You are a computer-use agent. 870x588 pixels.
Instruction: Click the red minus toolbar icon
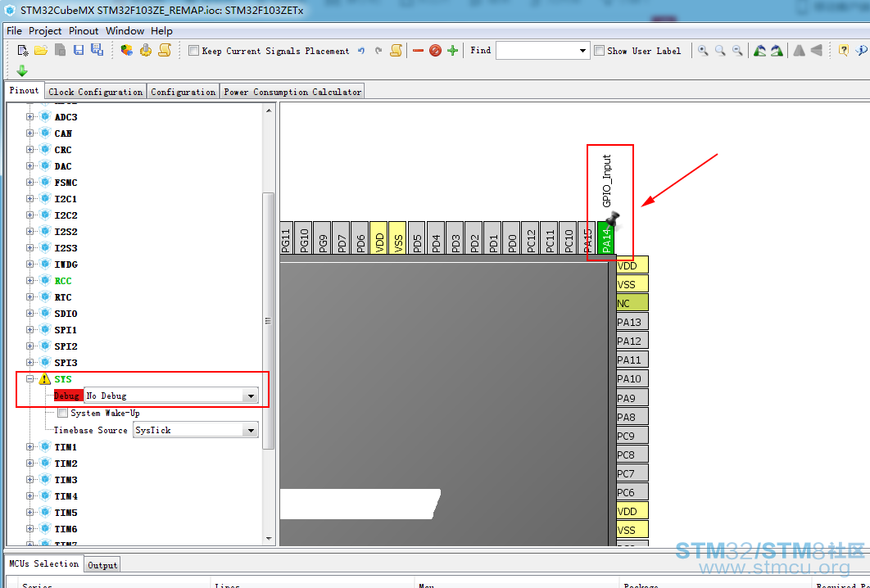419,51
